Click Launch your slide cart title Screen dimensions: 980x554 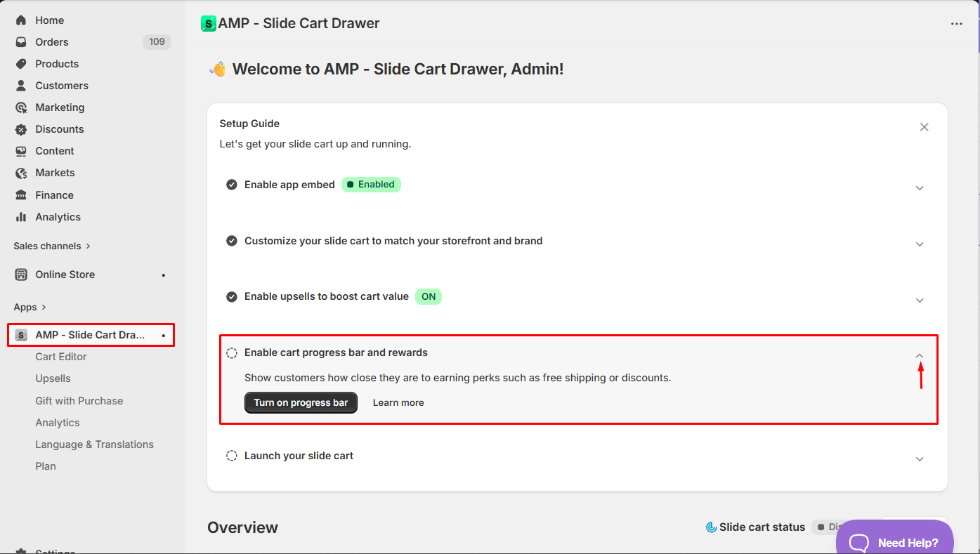click(299, 456)
